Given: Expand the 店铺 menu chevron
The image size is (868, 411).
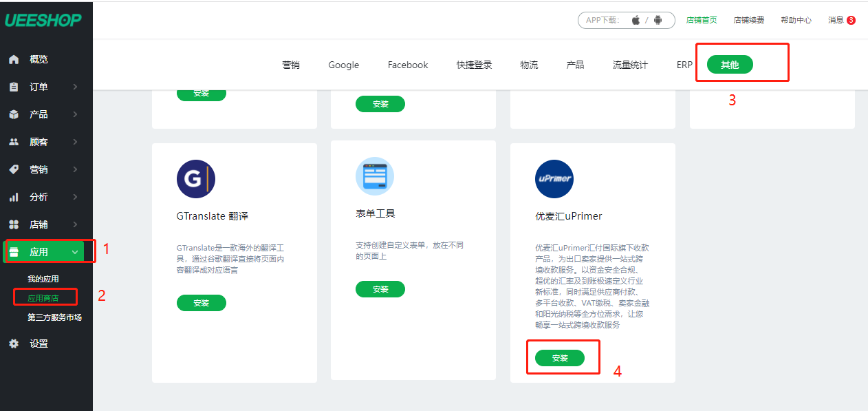Looking at the screenshot, I should [x=75, y=224].
